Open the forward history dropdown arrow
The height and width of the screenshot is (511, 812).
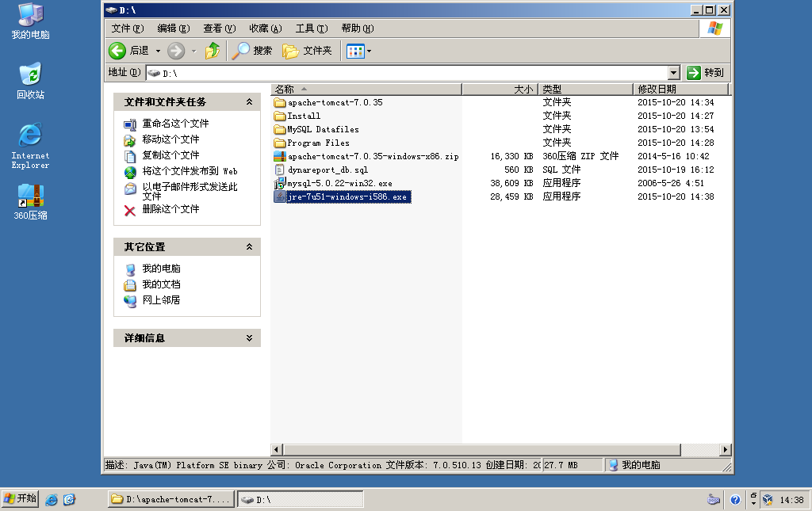pyautogui.click(x=194, y=51)
